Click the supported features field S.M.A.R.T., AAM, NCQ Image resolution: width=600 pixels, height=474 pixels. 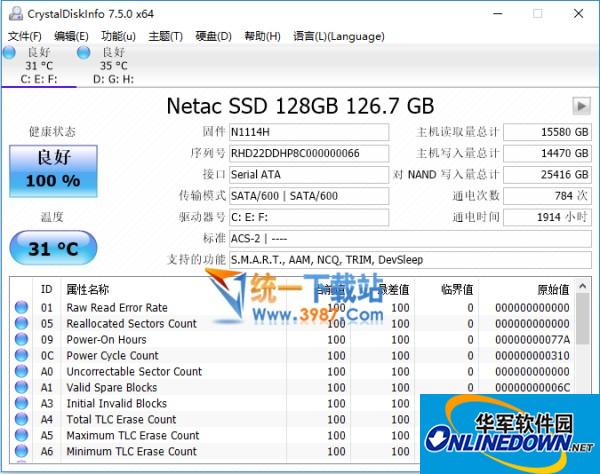410,260
